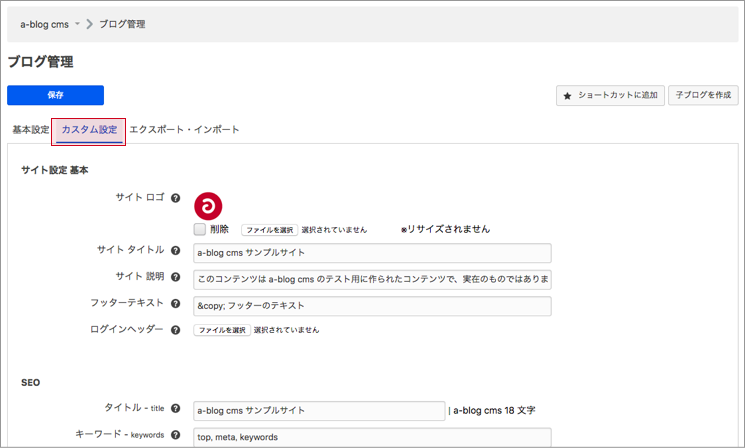Click the ブログ管理 breadcrumb link

point(122,24)
